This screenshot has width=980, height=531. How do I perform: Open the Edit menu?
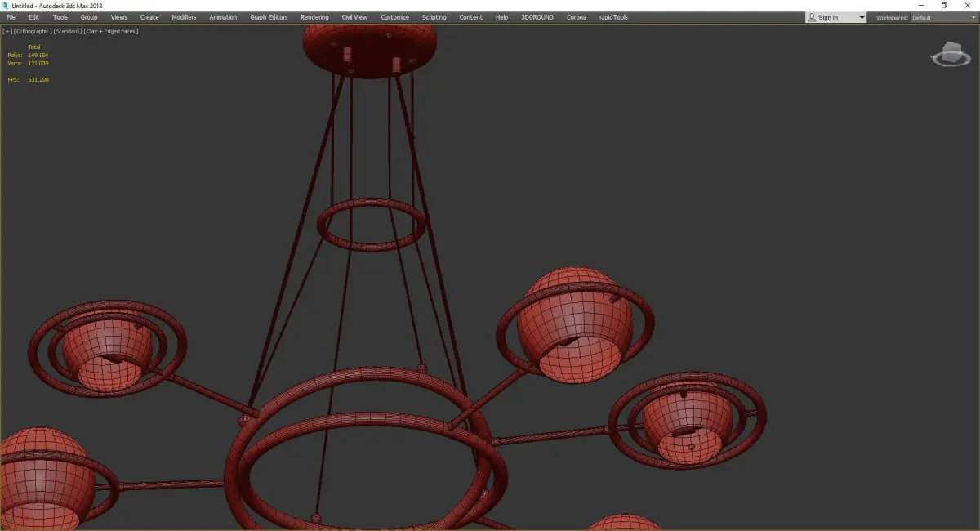coord(33,17)
